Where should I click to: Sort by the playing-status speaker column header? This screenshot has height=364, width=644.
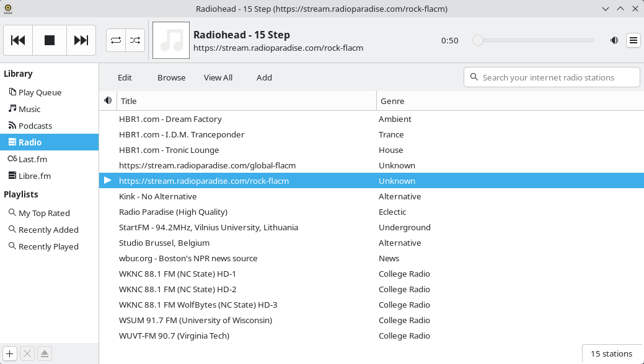[108, 100]
